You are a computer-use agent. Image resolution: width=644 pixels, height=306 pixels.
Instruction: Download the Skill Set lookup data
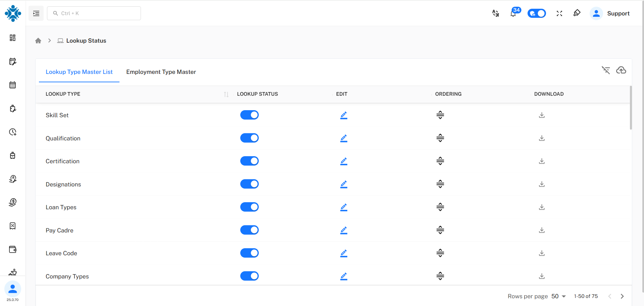coord(541,115)
